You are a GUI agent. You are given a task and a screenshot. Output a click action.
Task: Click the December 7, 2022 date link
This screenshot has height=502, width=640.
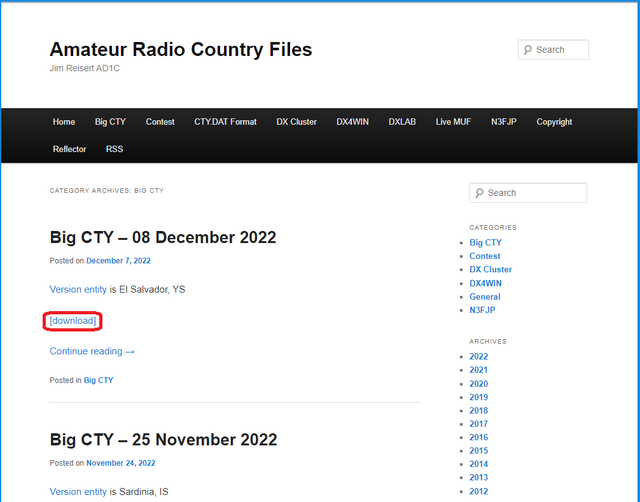(118, 260)
